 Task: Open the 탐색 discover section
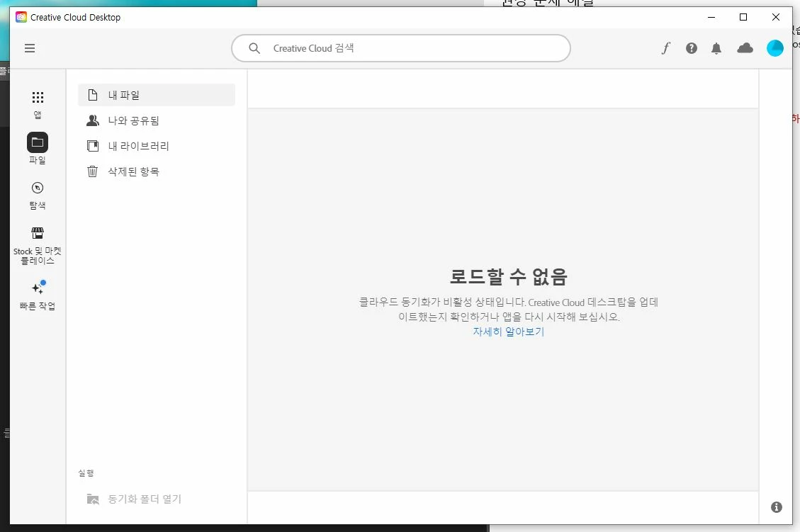[x=38, y=196]
